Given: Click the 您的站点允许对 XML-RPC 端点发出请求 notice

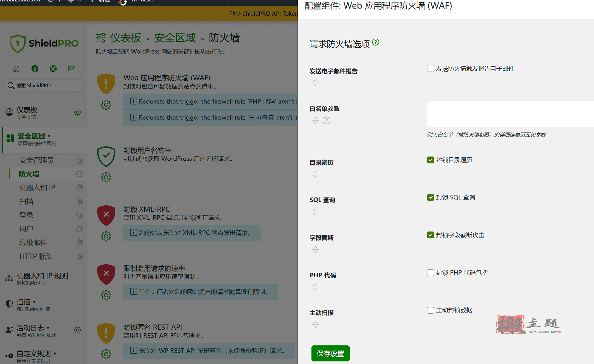Looking at the screenshot, I should point(192,233).
